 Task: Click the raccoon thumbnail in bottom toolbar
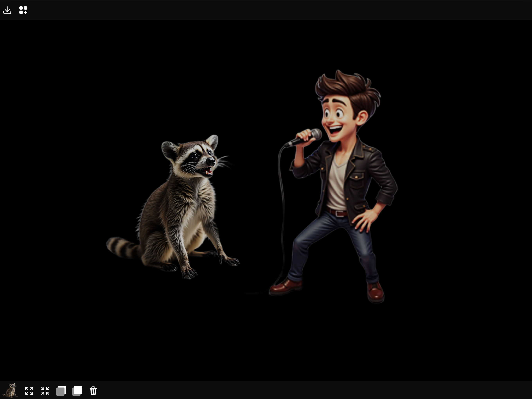(11, 391)
